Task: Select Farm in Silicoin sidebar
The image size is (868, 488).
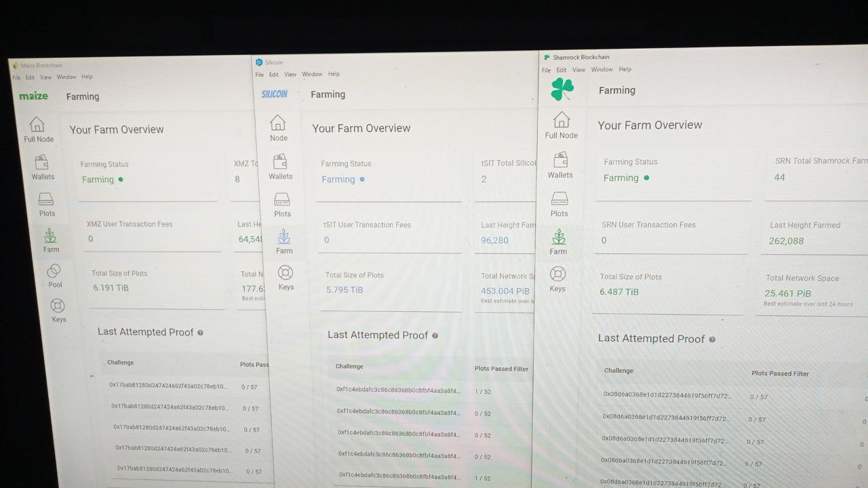Action: 284,241
